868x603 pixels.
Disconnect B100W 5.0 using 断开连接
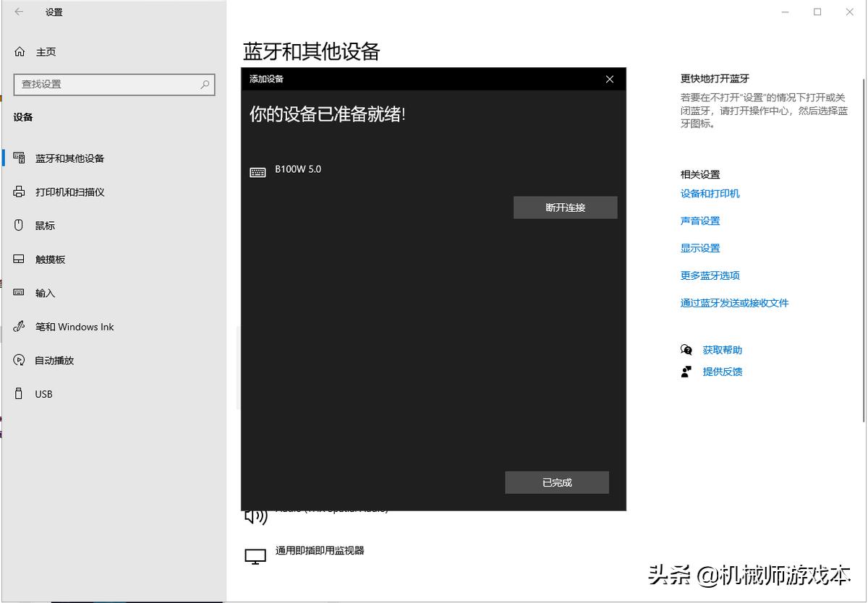565,208
